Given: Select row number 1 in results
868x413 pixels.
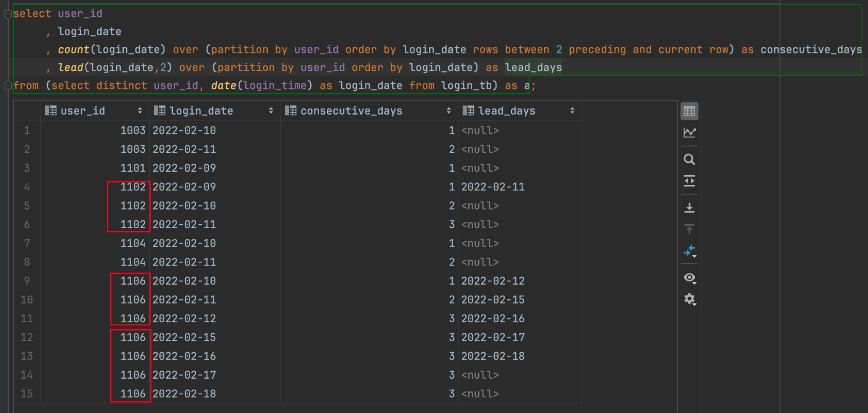Looking at the screenshot, I should pos(27,130).
